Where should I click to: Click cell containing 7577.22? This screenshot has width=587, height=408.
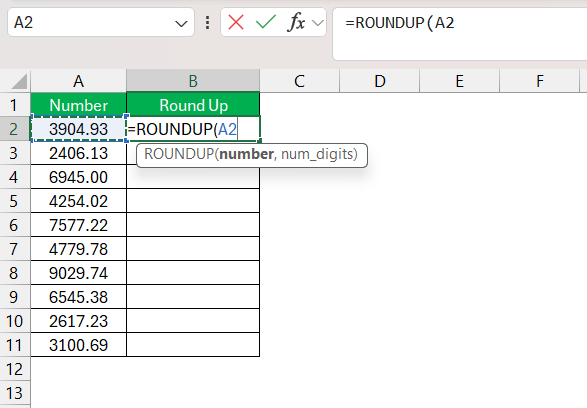click(79, 225)
